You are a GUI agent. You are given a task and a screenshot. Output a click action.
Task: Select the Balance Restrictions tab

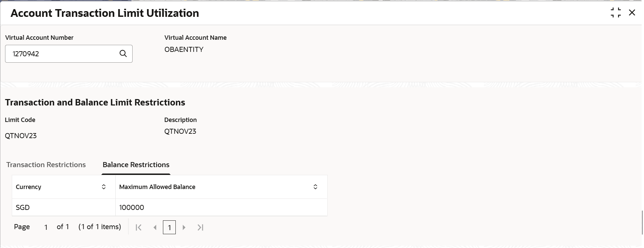click(136, 165)
